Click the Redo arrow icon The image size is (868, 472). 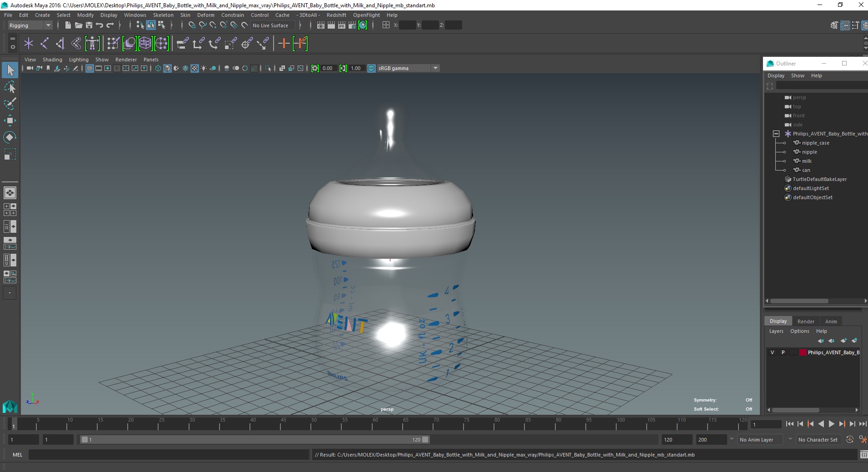(x=110, y=25)
